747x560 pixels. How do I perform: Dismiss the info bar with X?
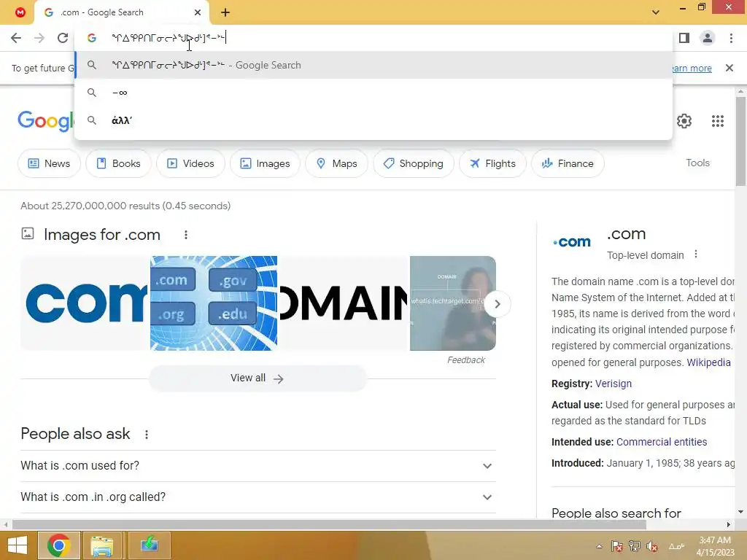point(729,68)
